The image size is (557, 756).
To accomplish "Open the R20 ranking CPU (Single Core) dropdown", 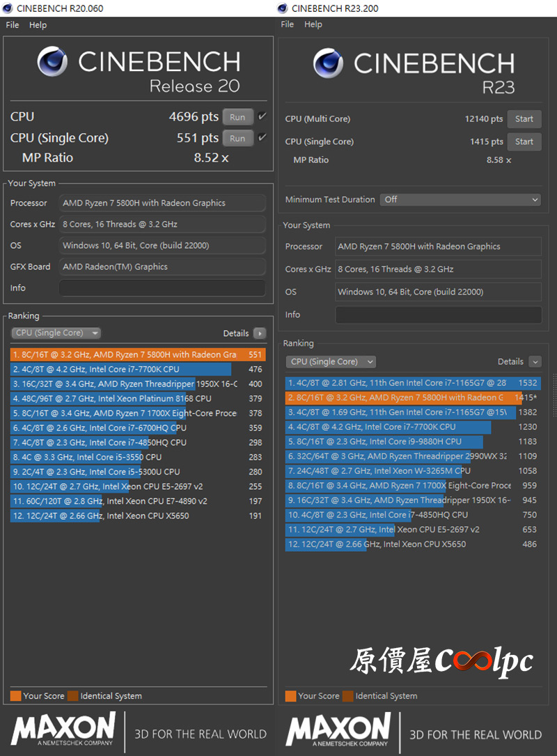I will pos(56,332).
